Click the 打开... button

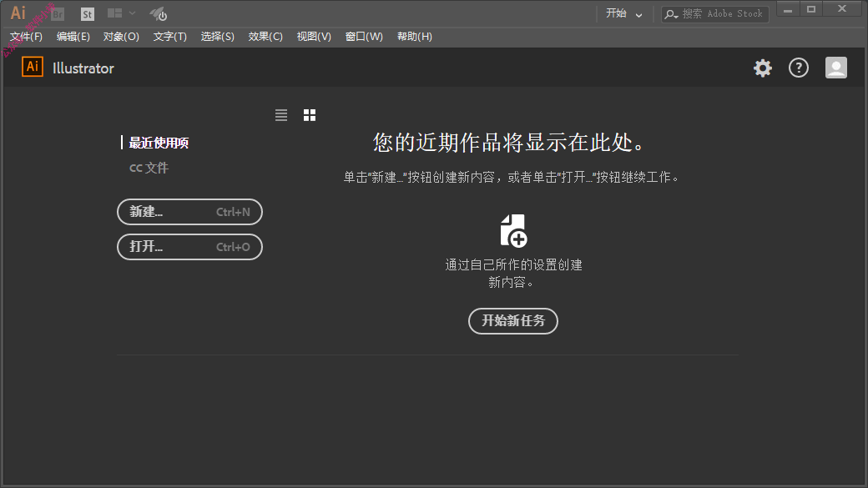coord(190,247)
